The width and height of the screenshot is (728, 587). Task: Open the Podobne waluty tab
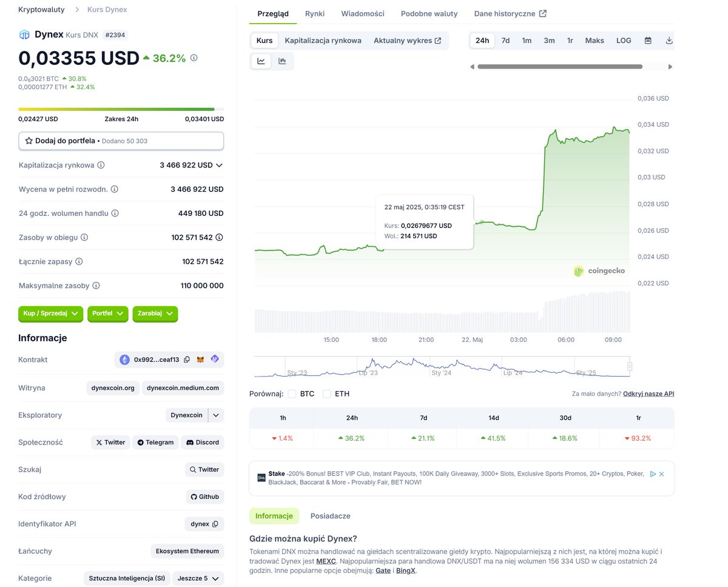point(430,13)
